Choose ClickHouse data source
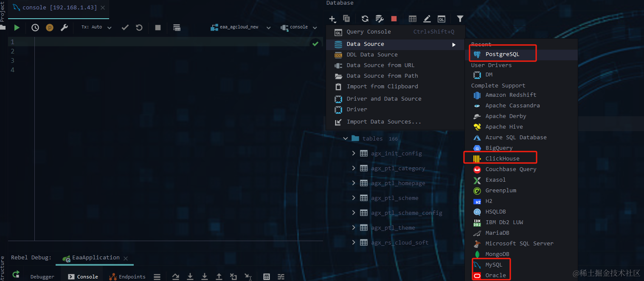This screenshot has width=644, height=281. coord(521,159)
